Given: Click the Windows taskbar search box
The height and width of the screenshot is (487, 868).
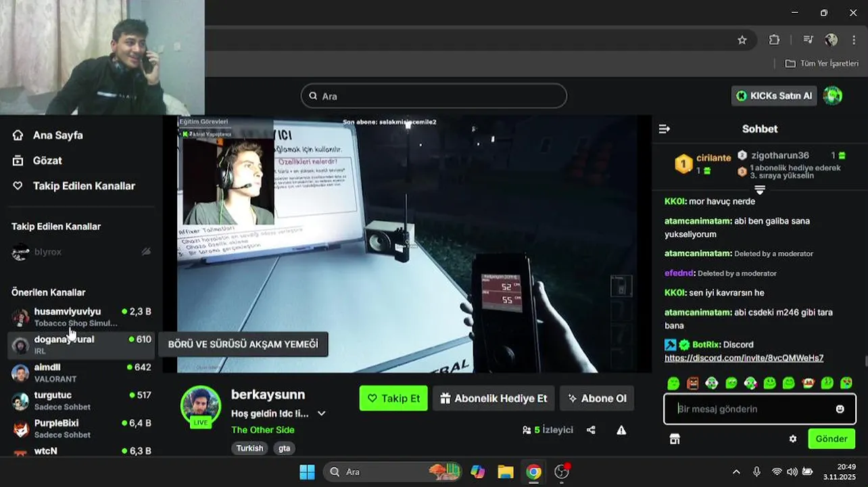Looking at the screenshot, I should pos(393,471).
